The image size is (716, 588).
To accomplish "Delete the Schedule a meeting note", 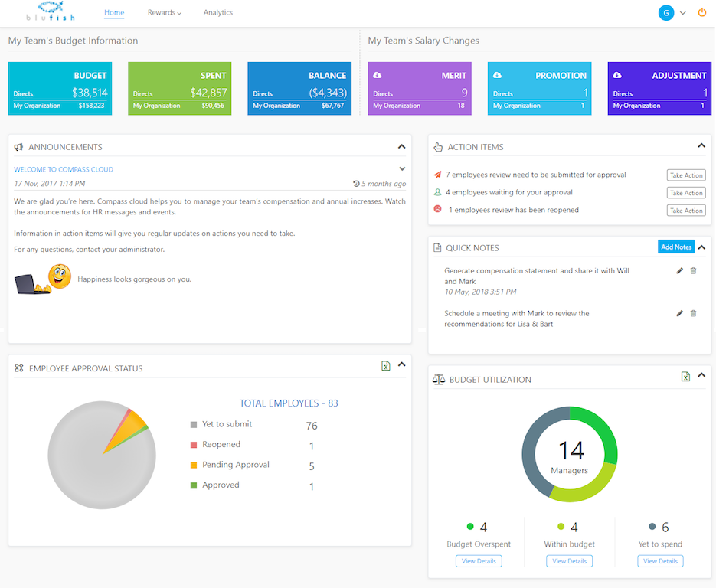I will (693, 313).
